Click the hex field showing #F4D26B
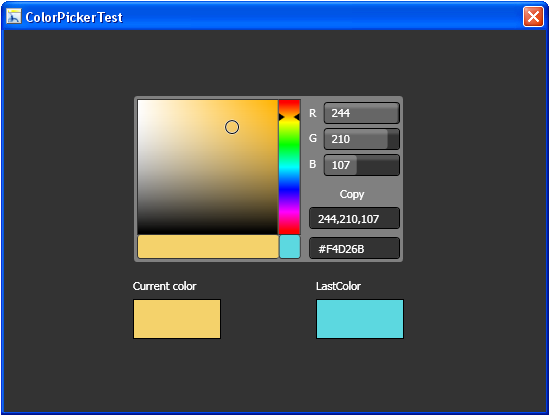The image size is (549, 415). point(354,249)
